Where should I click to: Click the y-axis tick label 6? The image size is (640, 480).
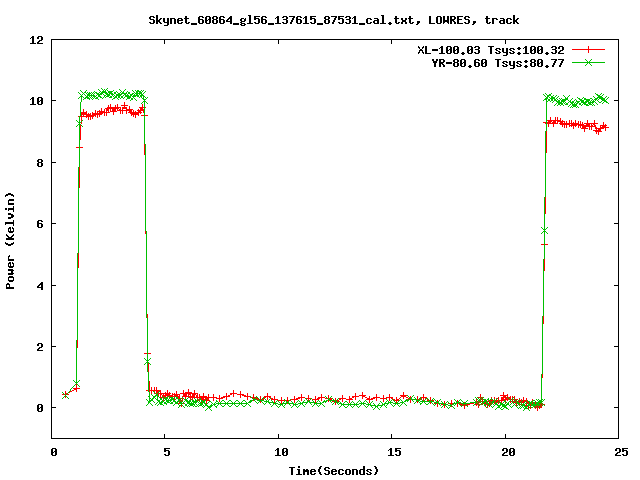click(x=40, y=224)
